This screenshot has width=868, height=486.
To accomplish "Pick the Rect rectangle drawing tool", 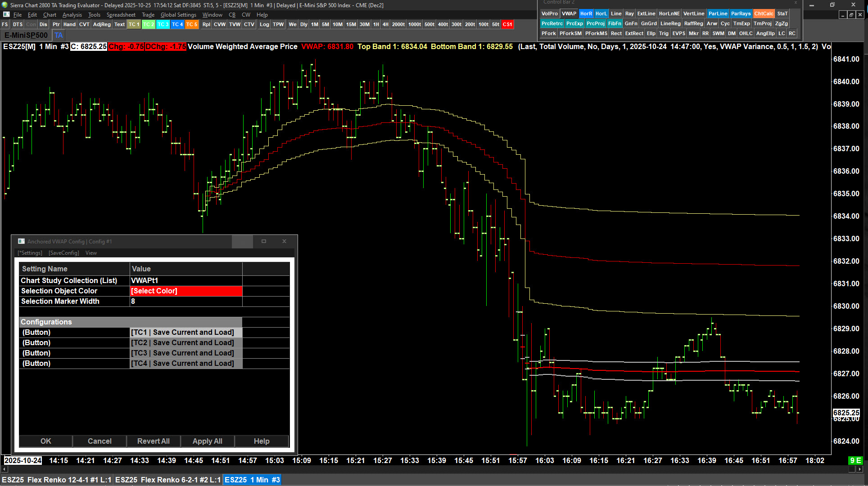I will tap(616, 33).
